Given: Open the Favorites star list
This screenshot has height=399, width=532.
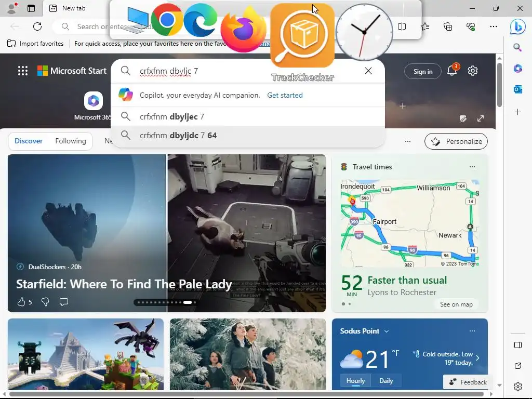Looking at the screenshot, I should (x=425, y=26).
